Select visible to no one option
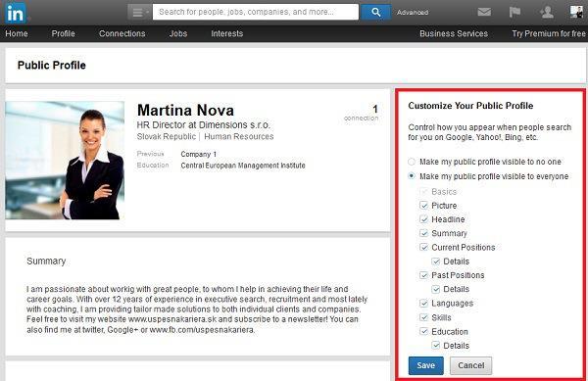The width and height of the screenshot is (588, 381). (x=412, y=162)
